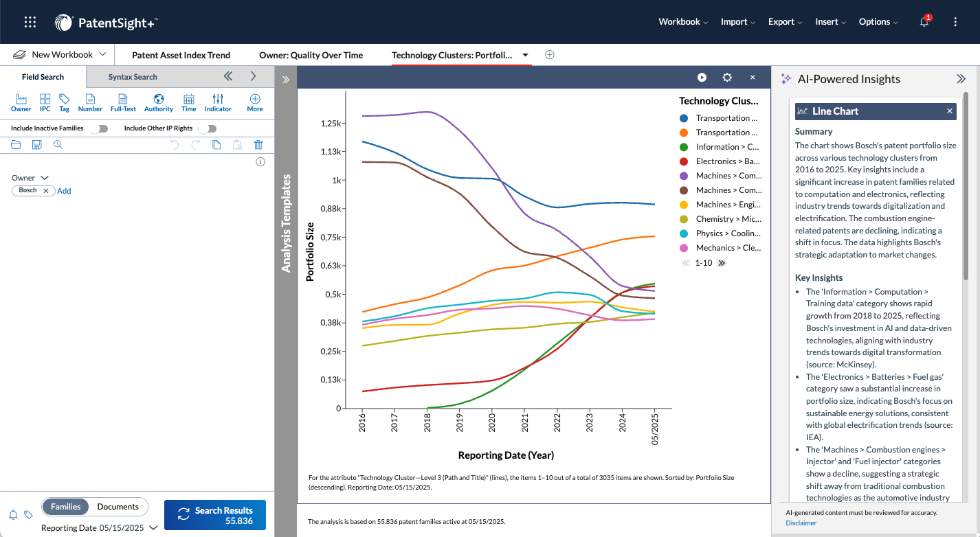Viewport: 980px width, 537px height.
Task: Open the Reporting Date dropdown
Action: (153, 528)
